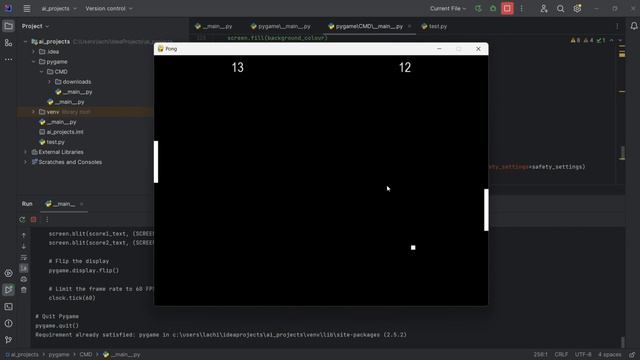Toggle the Project tool window icon

coord(8,26)
